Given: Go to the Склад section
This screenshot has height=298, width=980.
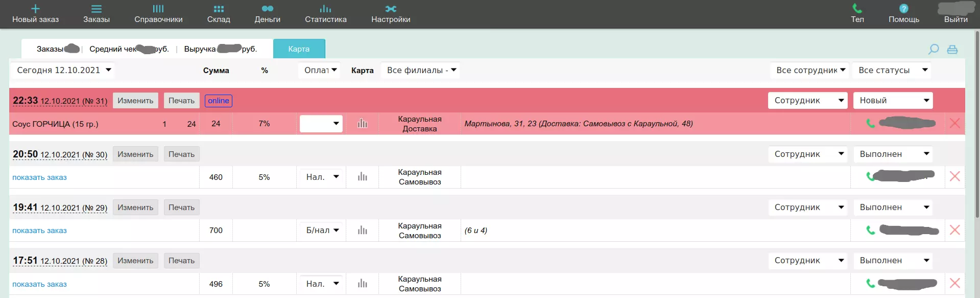Looking at the screenshot, I should 219,14.
